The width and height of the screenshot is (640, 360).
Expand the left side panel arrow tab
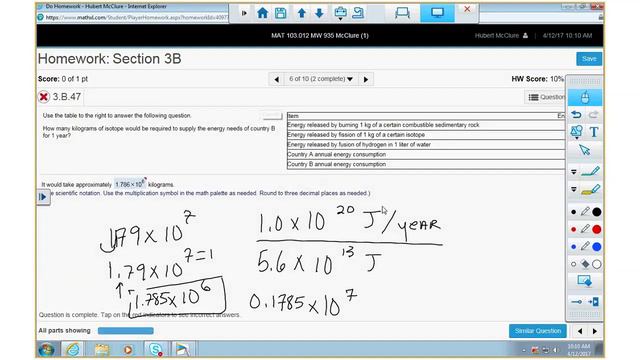[x=43, y=197]
